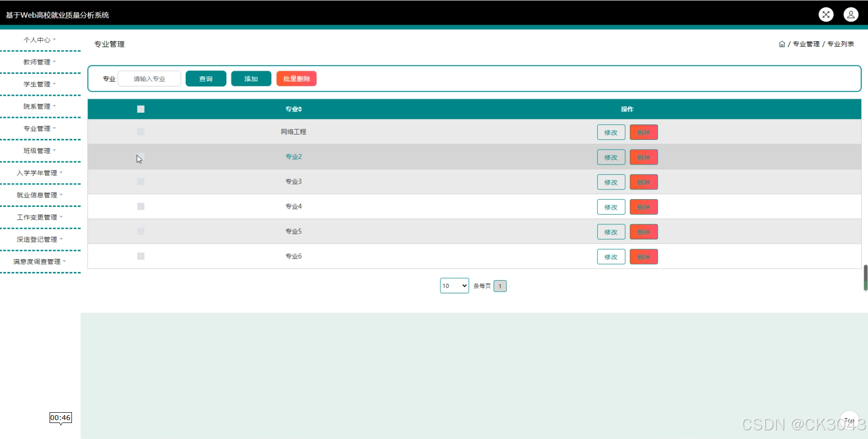Expand 个人中心 sidebar menu

pyautogui.click(x=40, y=40)
